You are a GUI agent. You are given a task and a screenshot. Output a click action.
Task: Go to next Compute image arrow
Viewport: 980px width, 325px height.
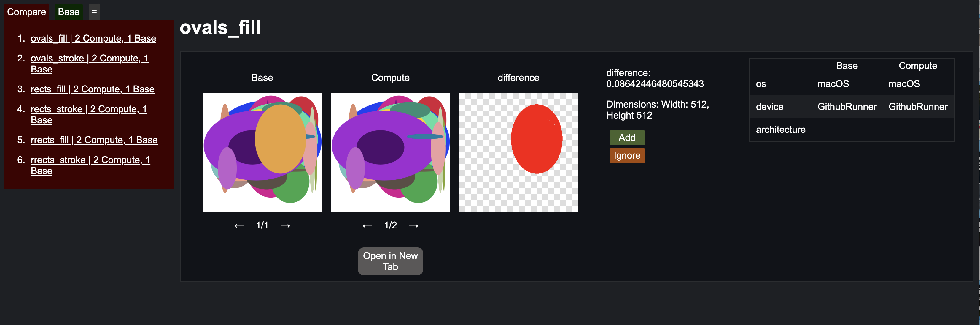click(x=413, y=226)
